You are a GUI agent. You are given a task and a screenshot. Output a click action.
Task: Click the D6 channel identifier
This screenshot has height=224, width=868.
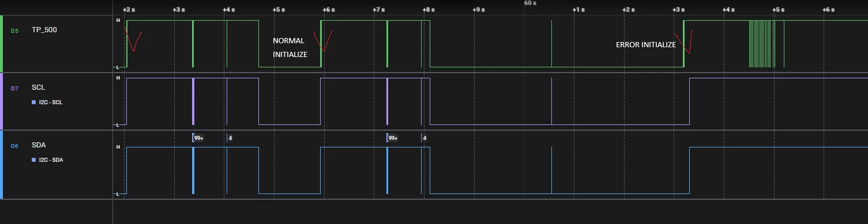14,146
